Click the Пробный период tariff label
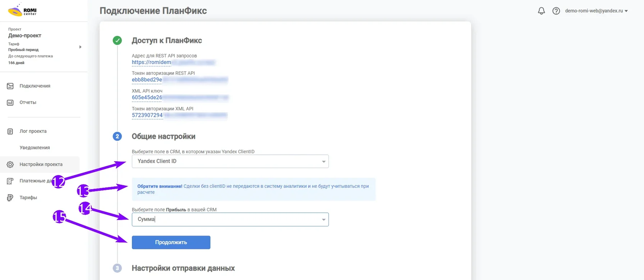The image size is (644, 280). [23, 50]
